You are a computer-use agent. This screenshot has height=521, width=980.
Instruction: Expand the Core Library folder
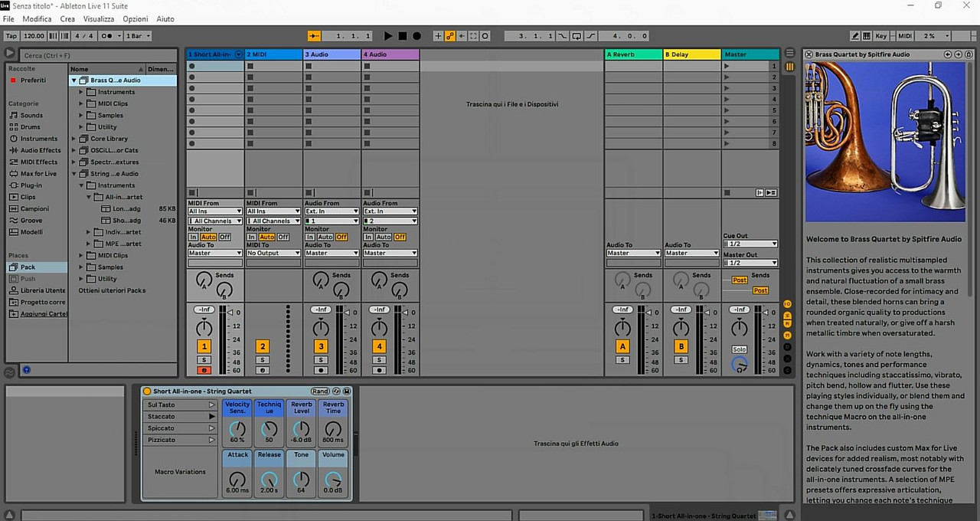74,139
